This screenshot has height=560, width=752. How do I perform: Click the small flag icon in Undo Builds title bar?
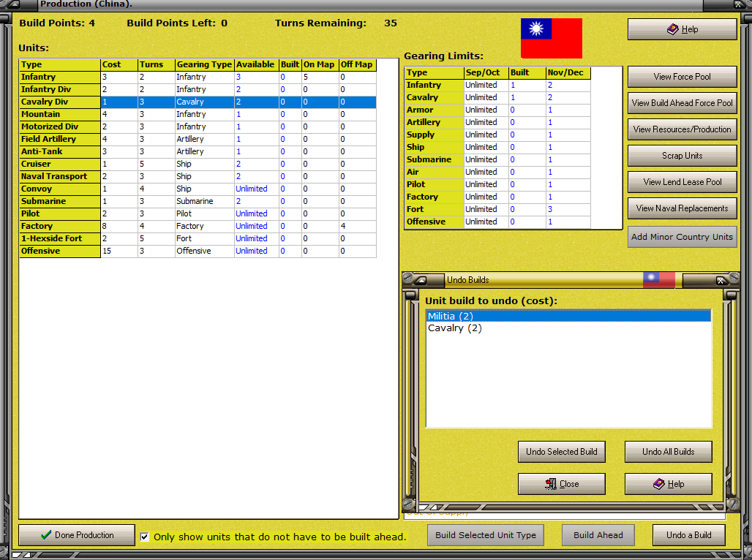[x=659, y=280]
